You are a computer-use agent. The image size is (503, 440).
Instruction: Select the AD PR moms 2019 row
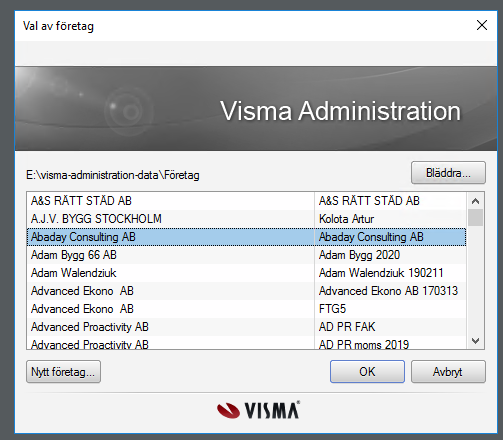(246, 343)
